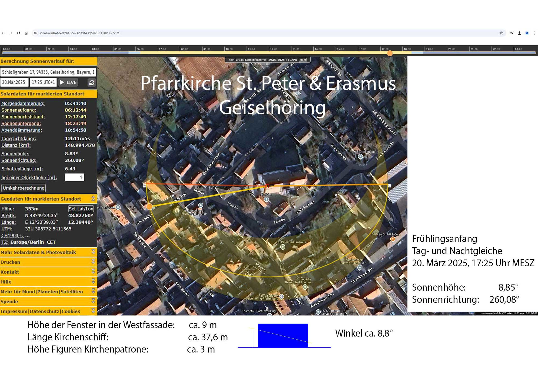Screen dimensions: 538x392
Task: Click the browser home icon
Action: 26,33
